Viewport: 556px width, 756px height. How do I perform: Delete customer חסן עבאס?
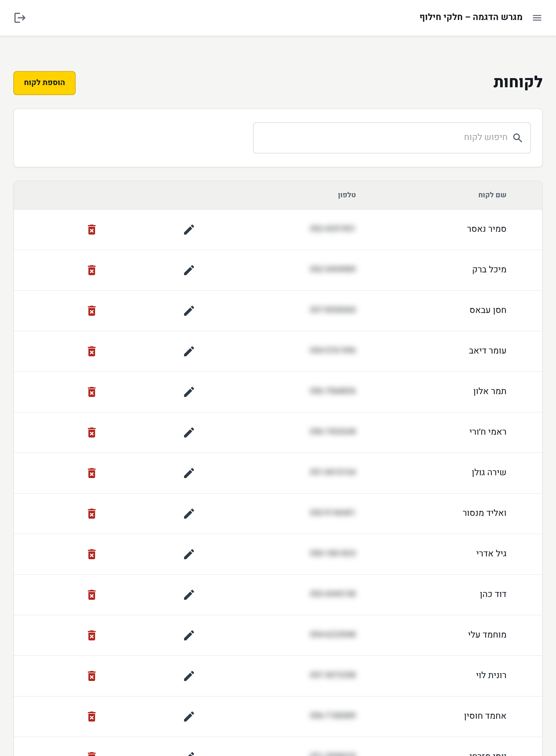point(91,311)
